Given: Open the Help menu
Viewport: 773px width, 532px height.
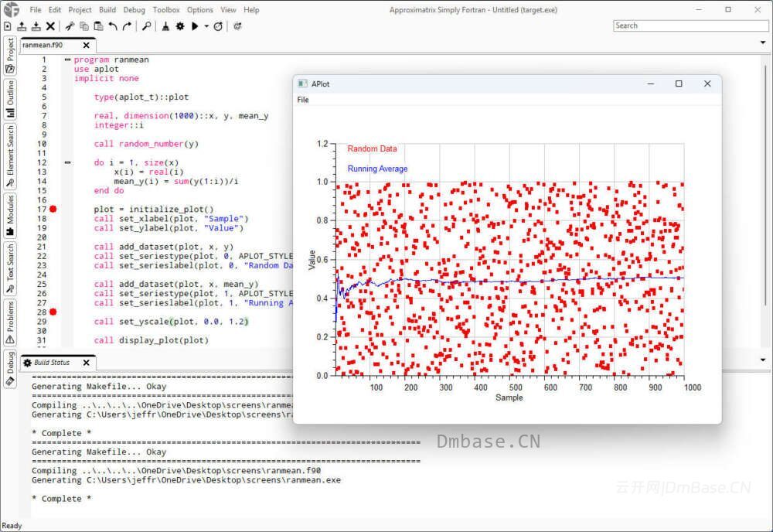Looking at the screenshot, I should pyautogui.click(x=251, y=10).
